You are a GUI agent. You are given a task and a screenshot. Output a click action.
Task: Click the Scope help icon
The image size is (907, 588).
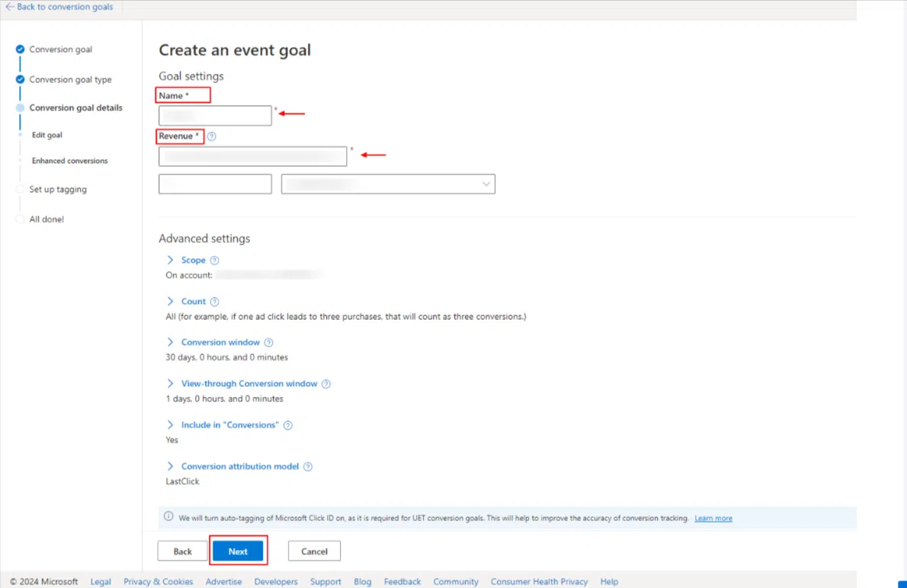coord(213,260)
